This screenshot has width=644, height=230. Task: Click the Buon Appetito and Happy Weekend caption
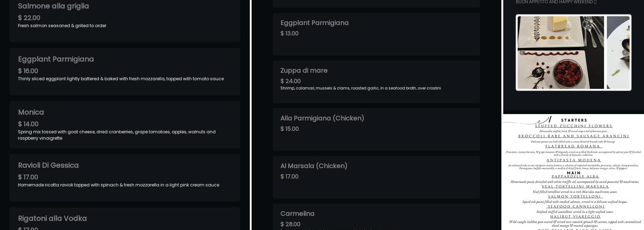556,2
